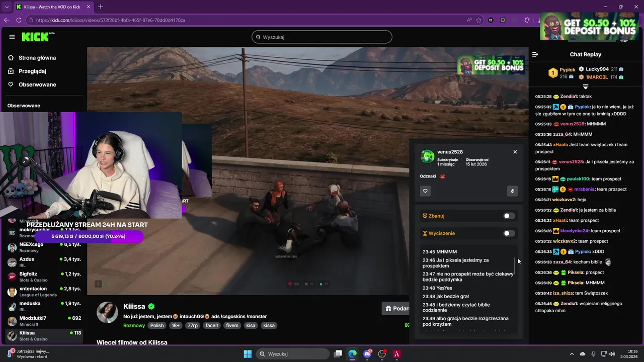Open Obserwowane in the sidebar
The width and height of the screenshot is (644, 362).
pos(37,84)
